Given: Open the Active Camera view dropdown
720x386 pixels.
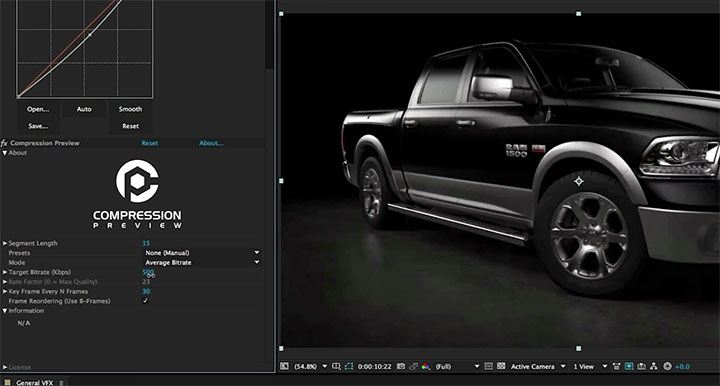Looking at the screenshot, I should click(538, 366).
